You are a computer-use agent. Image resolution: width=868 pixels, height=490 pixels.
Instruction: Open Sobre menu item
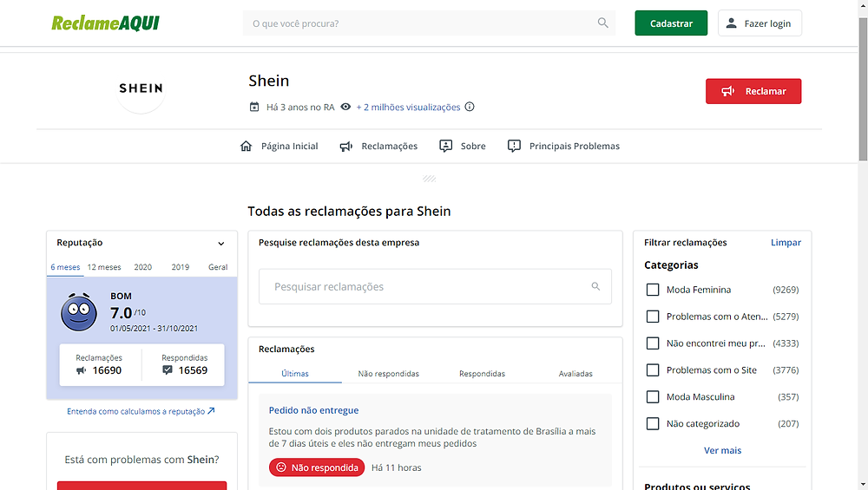click(463, 146)
